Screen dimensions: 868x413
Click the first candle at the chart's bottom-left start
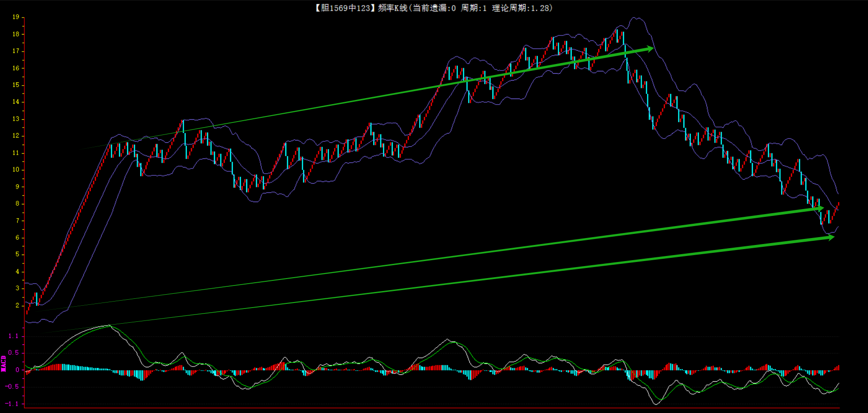(27, 310)
